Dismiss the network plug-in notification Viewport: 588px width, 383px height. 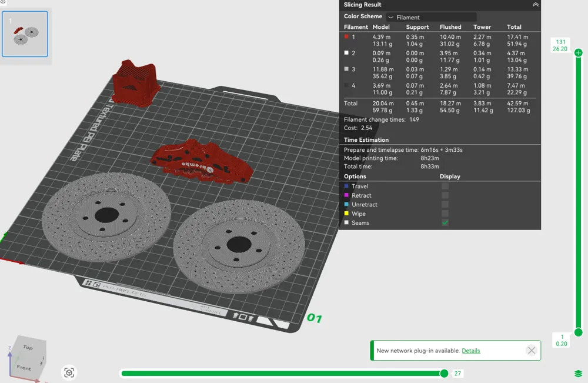point(531,351)
